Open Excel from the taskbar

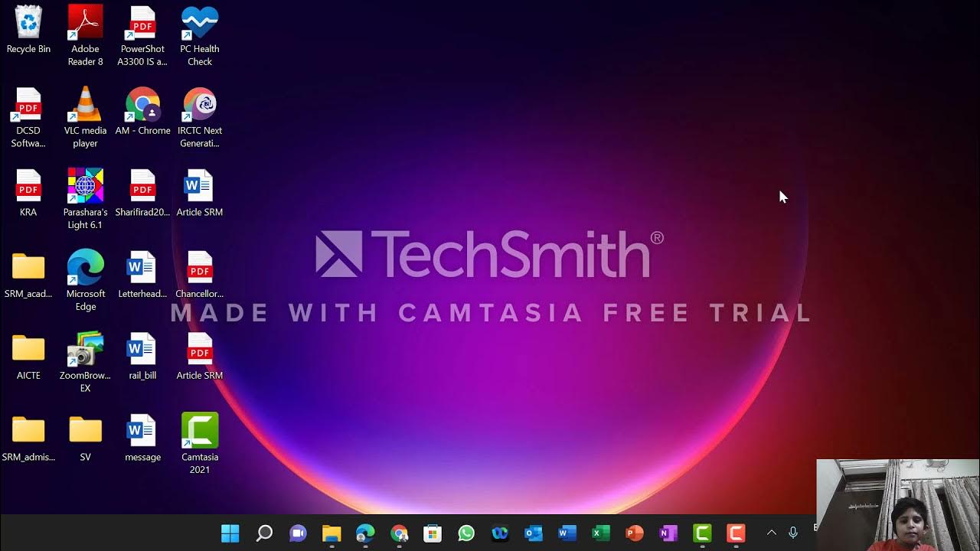click(601, 533)
